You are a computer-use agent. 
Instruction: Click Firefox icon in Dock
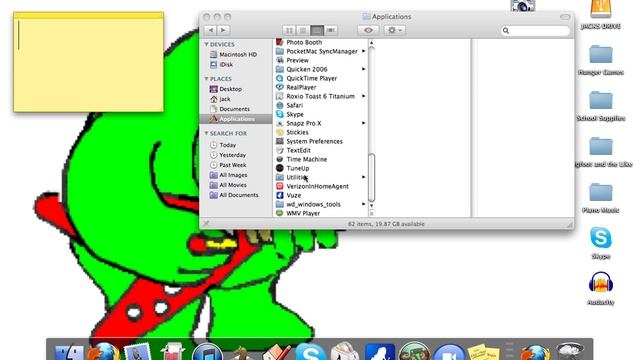[x=103, y=352]
